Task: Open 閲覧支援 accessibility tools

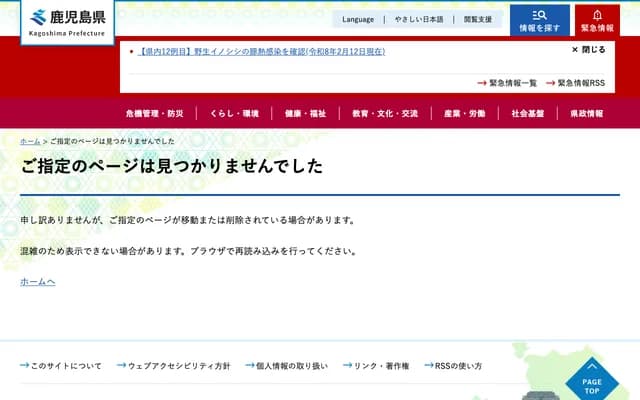Action: 477,19
